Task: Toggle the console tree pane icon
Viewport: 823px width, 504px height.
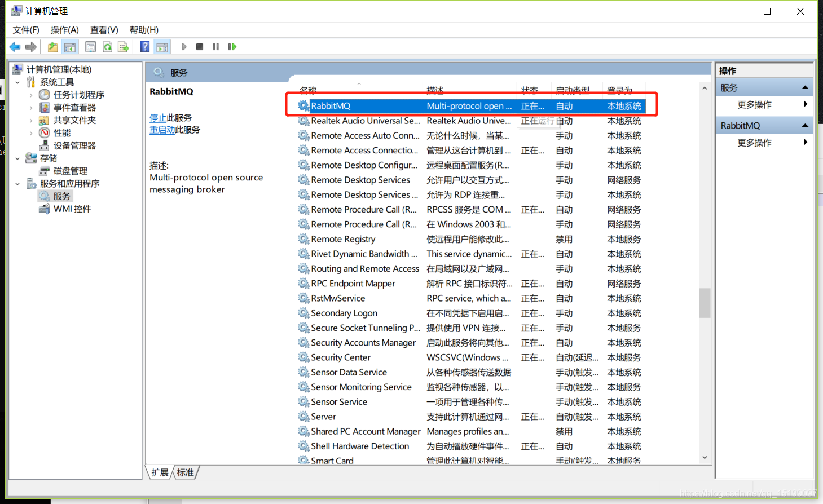Action: [70, 47]
